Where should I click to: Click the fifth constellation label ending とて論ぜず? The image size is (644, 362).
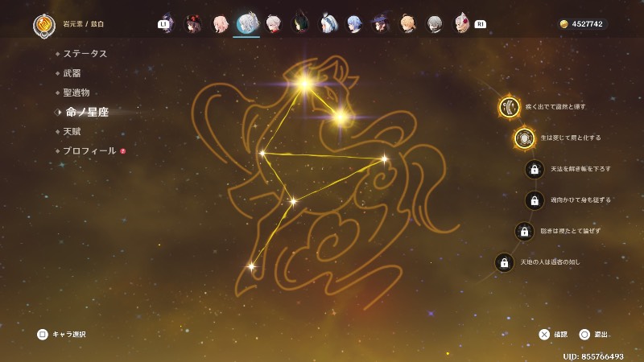(x=571, y=232)
